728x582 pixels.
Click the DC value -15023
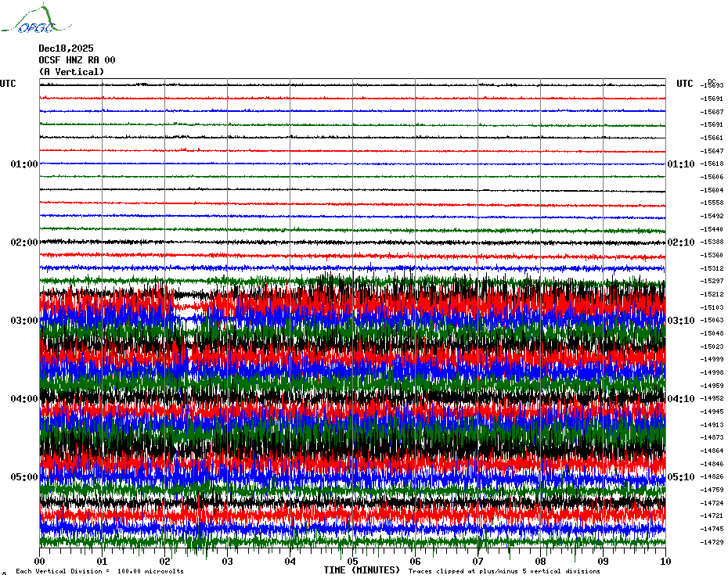click(x=712, y=347)
